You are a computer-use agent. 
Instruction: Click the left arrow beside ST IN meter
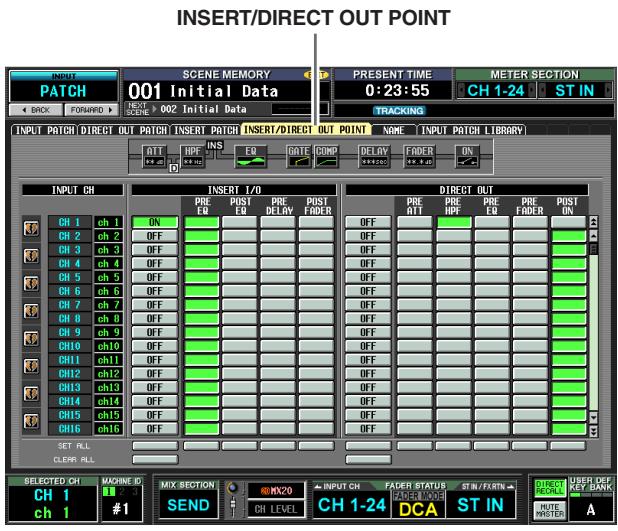point(543,90)
